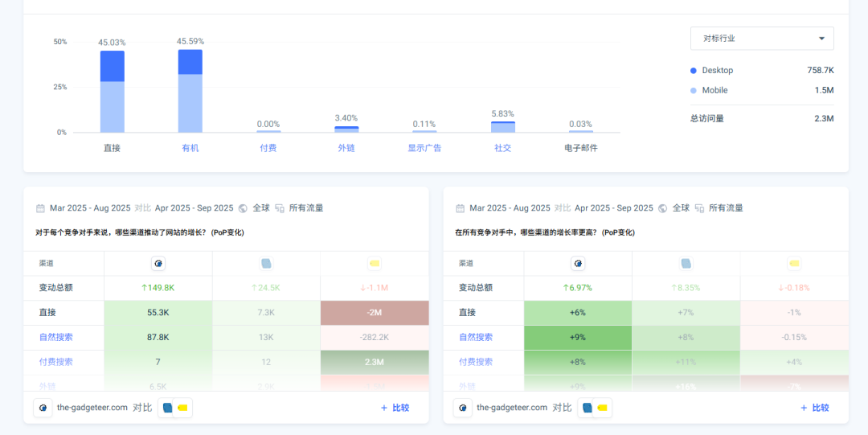Click calendar icon in left card
868x435 pixels.
(x=40, y=208)
